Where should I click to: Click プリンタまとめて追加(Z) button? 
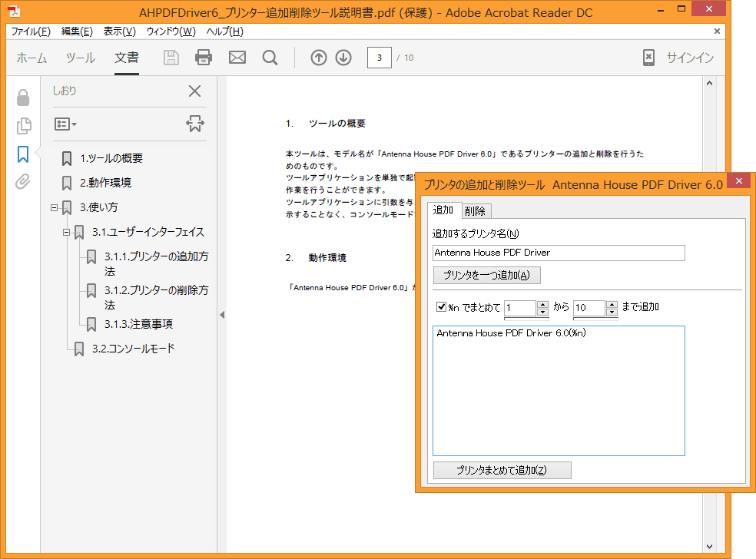(x=502, y=471)
